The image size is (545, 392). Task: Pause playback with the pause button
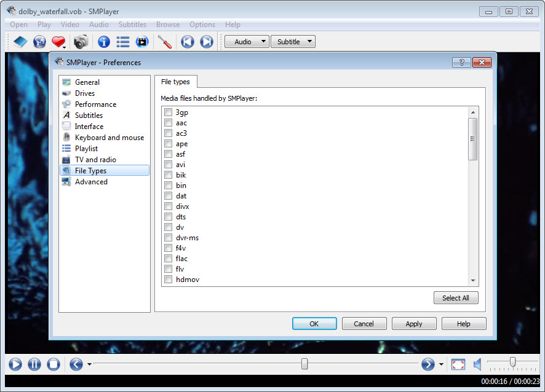pos(34,364)
